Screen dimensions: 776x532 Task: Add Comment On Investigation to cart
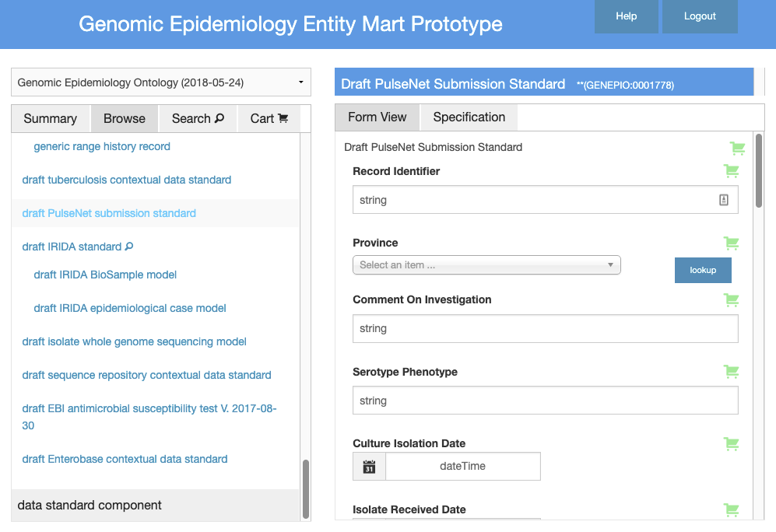731,299
